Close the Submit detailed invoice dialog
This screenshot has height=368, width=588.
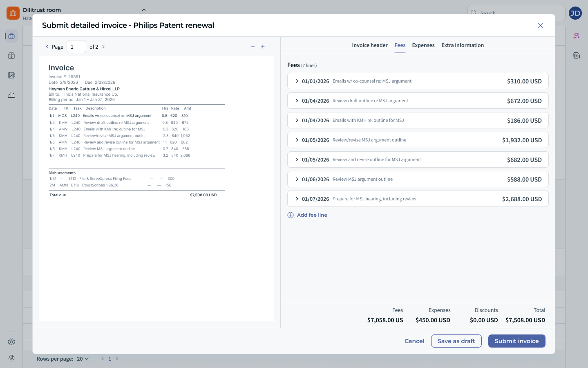(x=541, y=25)
